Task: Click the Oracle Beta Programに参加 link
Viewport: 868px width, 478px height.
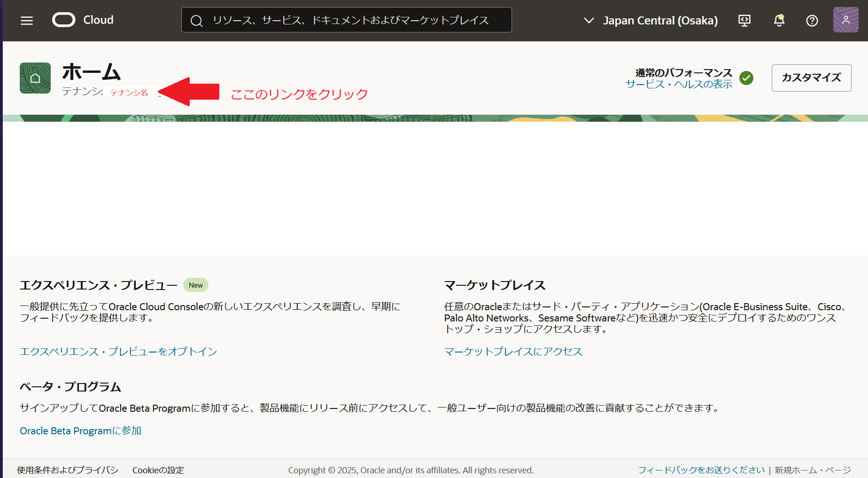Action: click(80, 431)
